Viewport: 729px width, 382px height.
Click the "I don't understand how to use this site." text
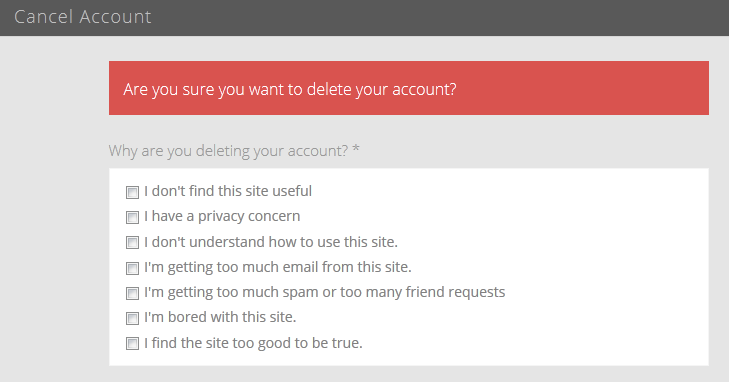click(x=271, y=242)
